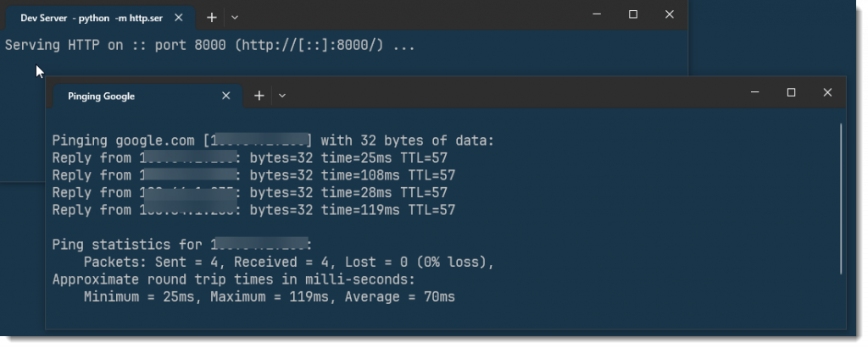Add new tab beside Pinging Google
This screenshot has height=348, width=868.
coord(259,96)
